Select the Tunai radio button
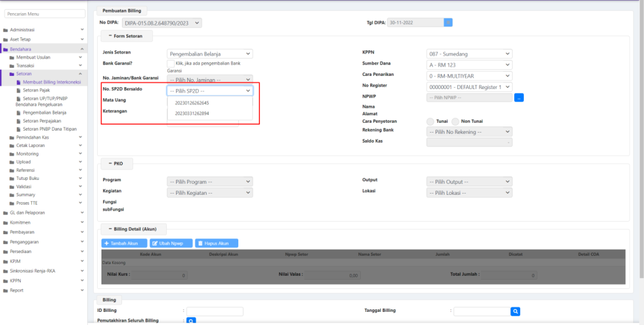 [430, 121]
